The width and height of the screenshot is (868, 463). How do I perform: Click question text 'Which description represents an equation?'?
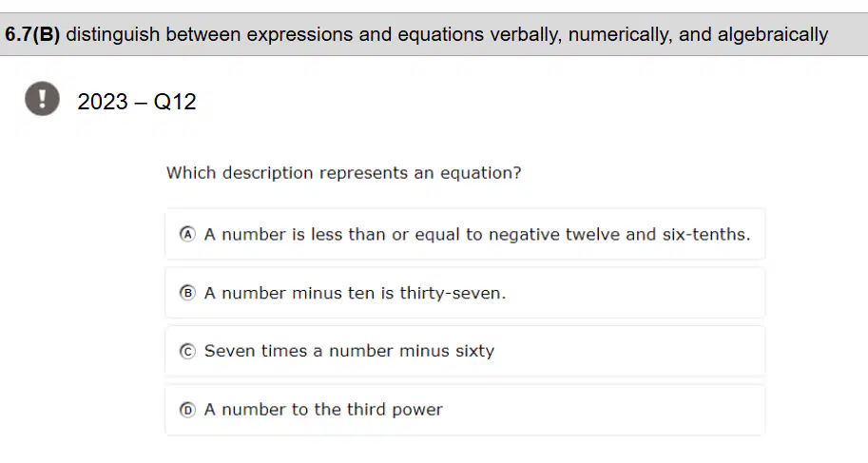tap(344, 173)
